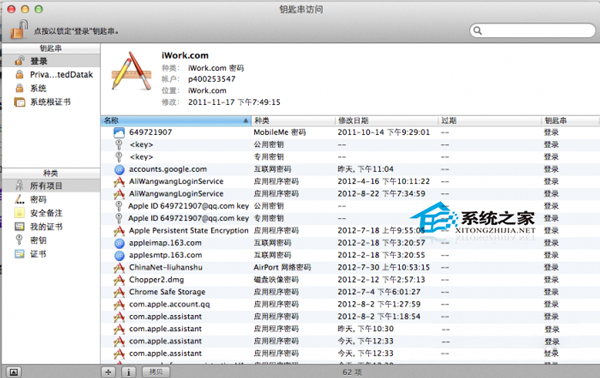Click the Chopper2.dmg item icon
The width and height of the screenshot is (600, 378).
tap(119, 280)
